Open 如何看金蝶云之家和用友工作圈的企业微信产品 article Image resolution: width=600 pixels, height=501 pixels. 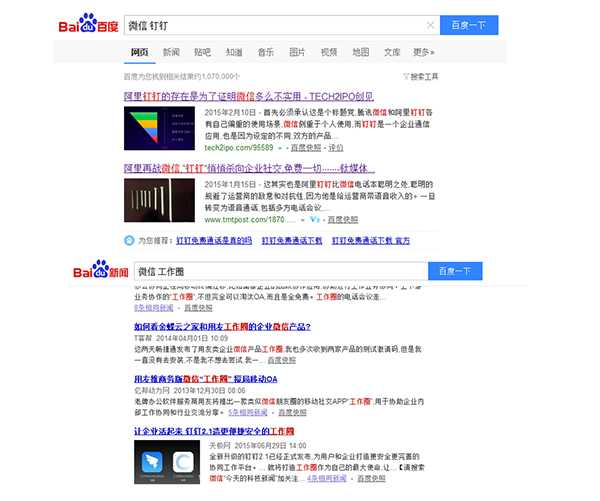222,327
